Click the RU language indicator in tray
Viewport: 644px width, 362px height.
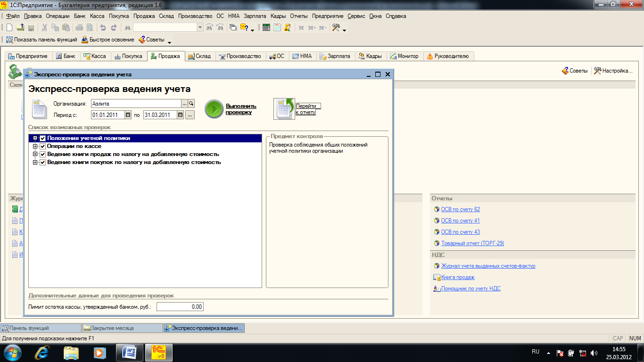coord(535,352)
